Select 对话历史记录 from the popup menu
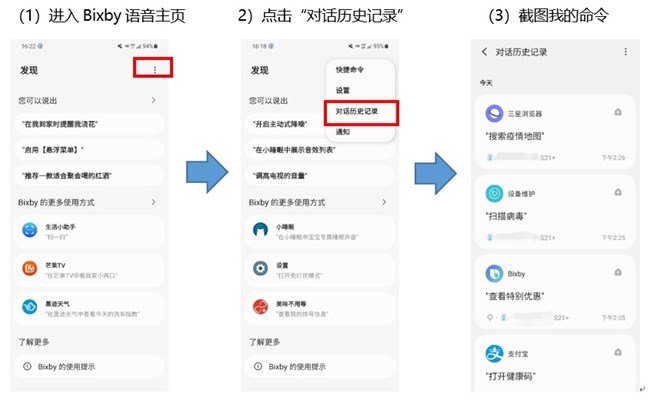Screen dimensions: 650x407 357,111
